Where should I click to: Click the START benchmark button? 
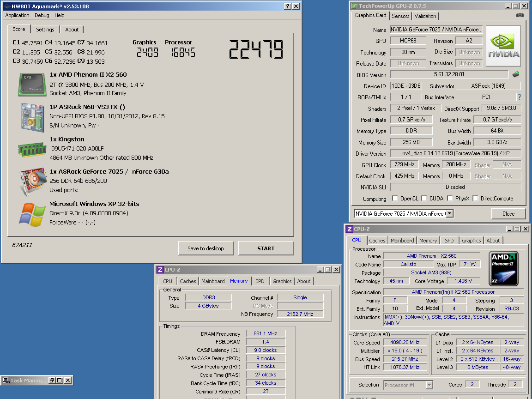click(x=266, y=248)
